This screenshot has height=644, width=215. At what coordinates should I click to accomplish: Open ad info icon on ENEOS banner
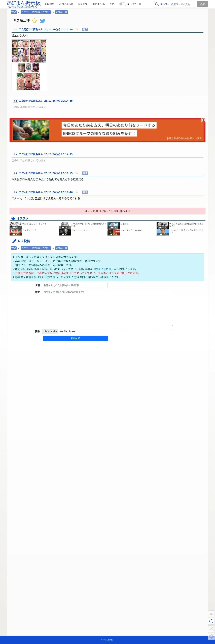coord(203,120)
